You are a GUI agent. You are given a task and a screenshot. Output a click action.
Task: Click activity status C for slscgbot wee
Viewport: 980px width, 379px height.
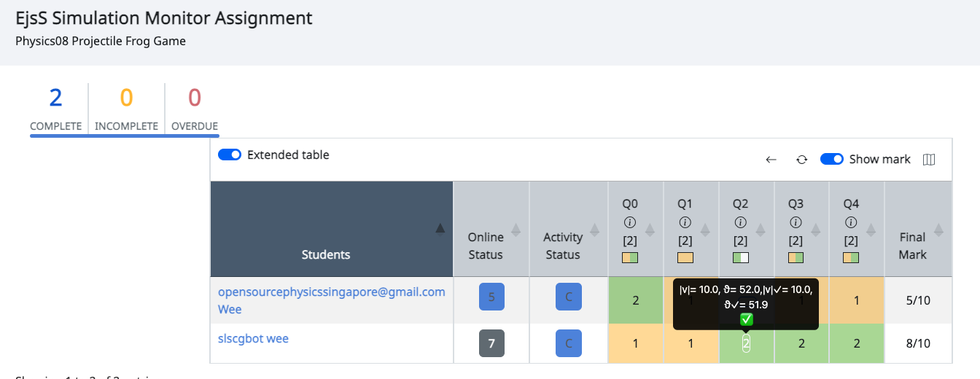[x=569, y=344]
